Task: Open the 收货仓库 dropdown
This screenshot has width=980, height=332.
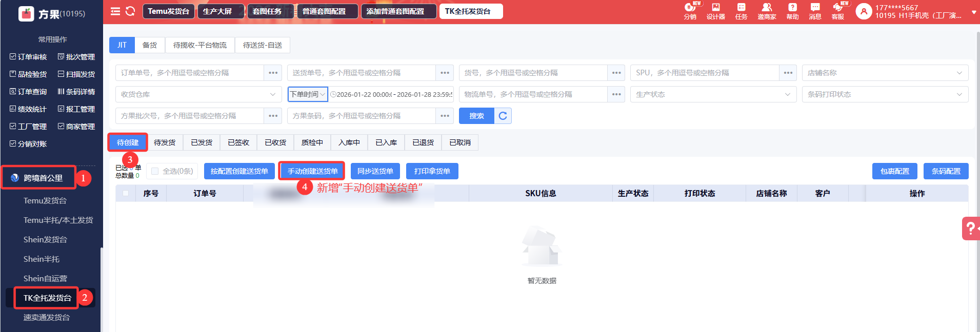Action: pos(198,94)
